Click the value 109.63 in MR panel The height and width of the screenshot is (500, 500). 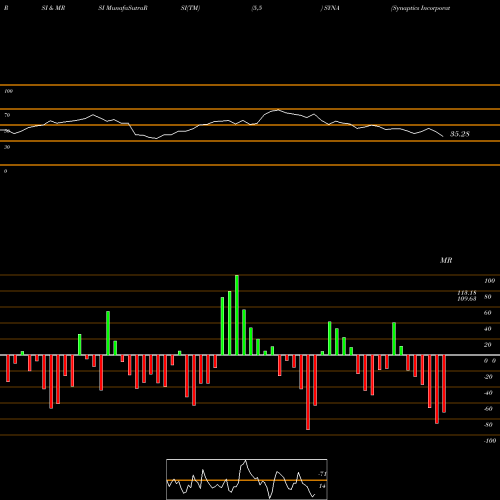(467, 299)
